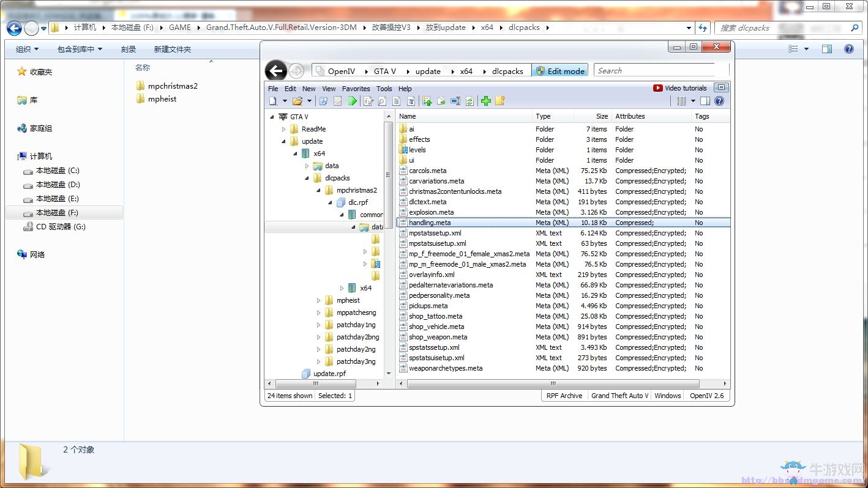Viewport: 868px width, 488px height.
Task: Toggle OpenIV Edit mode button
Action: (560, 71)
